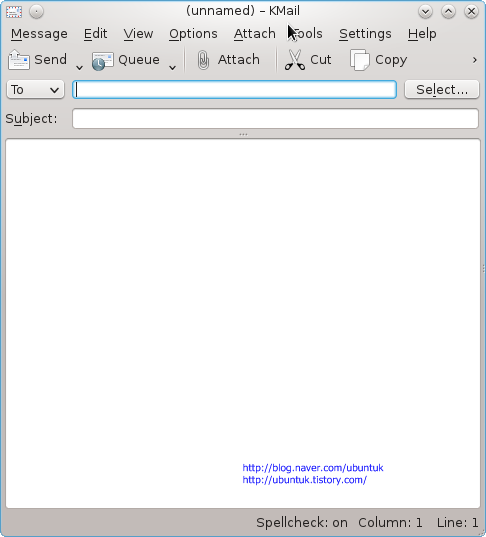Click the Queue toolbar label
The height and width of the screenshot is (537, 486).
point(139,60)
